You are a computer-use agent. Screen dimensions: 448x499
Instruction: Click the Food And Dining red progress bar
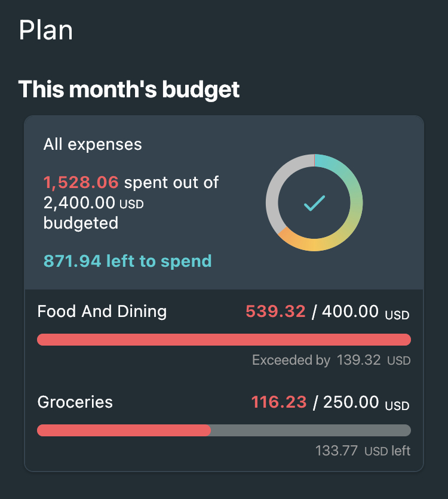point(224,340)
